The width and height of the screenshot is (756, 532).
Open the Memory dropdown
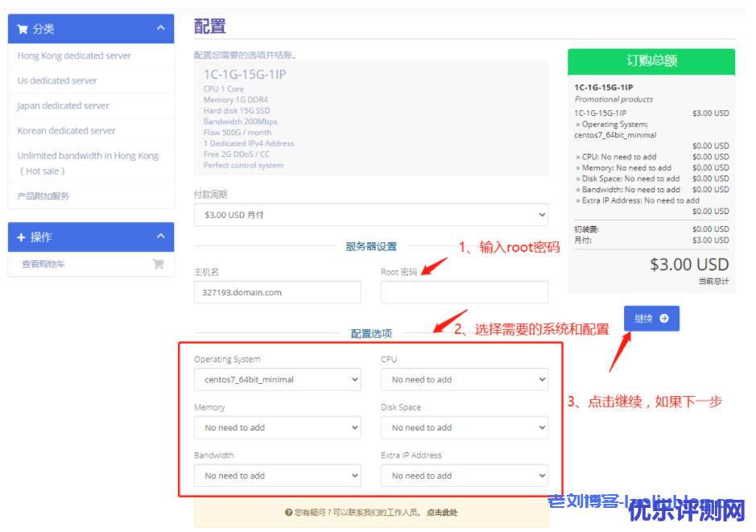[277, 427]
